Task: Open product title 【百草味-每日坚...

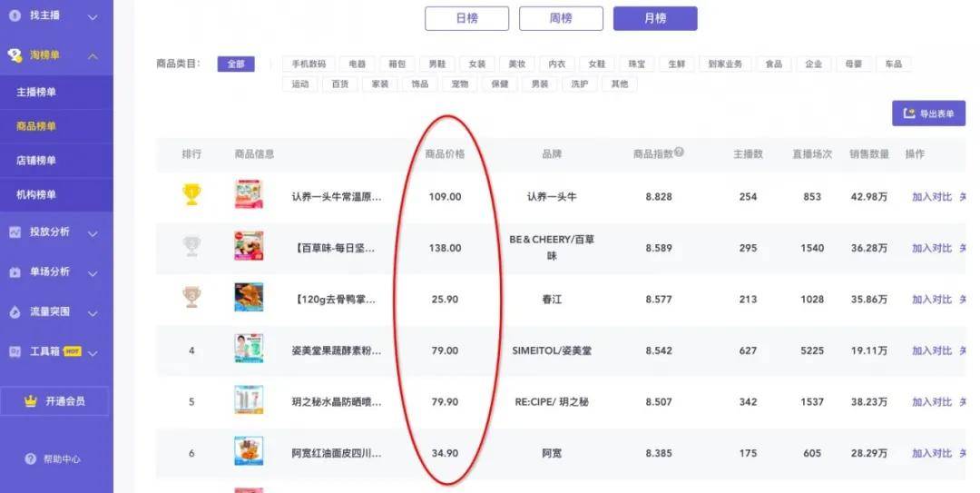Action: pos(334,248)
